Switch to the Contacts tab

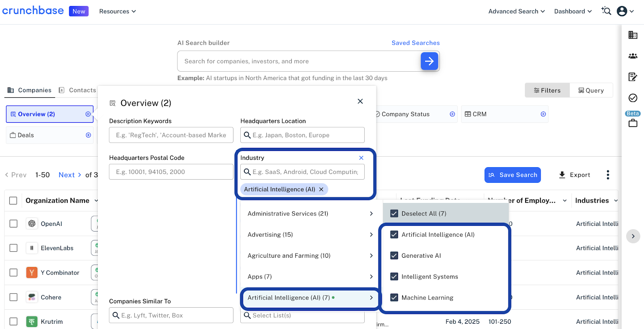click(78, 90)
